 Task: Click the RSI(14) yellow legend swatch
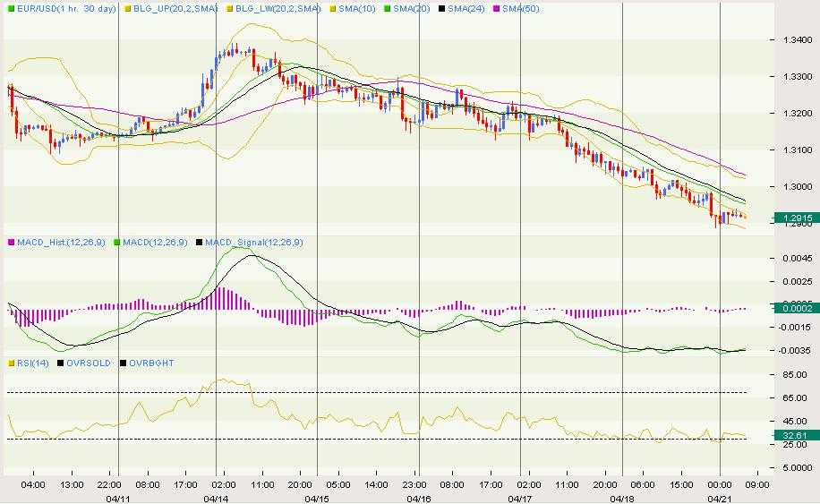[11, 363]
